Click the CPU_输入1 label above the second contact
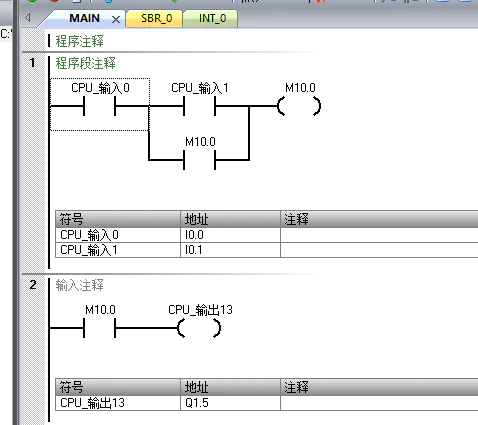478x425 pixels. tap(200, 88)
